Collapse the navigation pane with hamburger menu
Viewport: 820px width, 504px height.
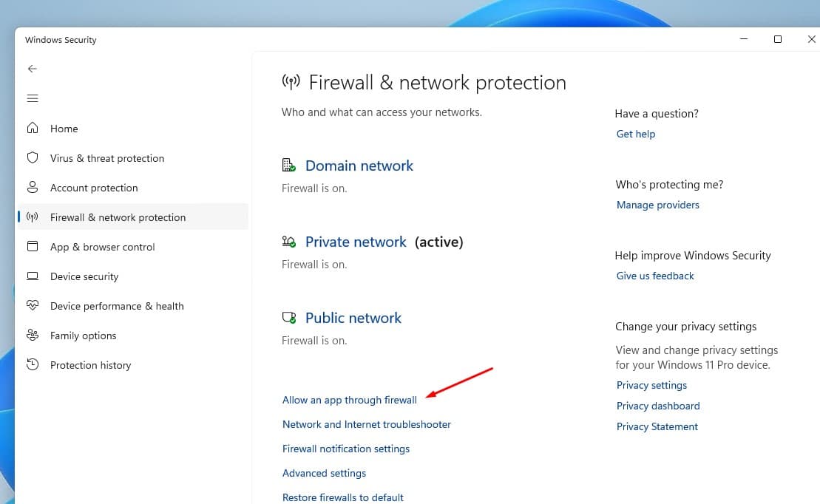tap(33, 98)
